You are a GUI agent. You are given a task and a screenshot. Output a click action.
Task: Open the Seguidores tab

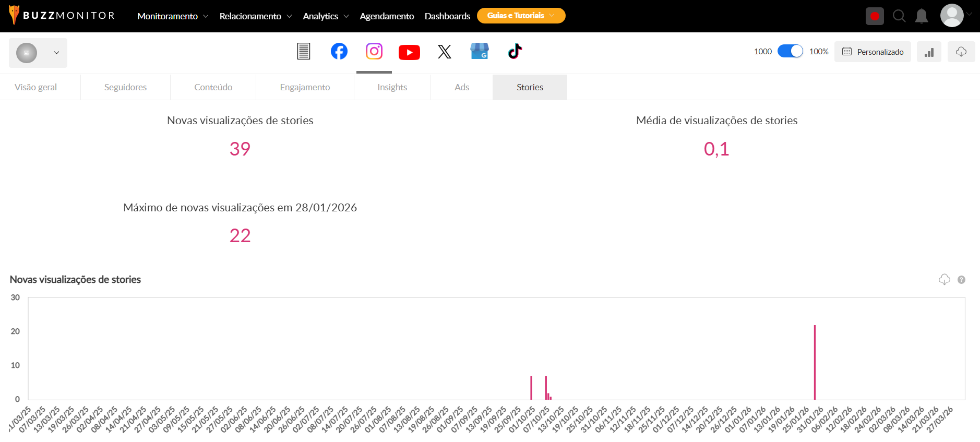click(x=125, y=87)
